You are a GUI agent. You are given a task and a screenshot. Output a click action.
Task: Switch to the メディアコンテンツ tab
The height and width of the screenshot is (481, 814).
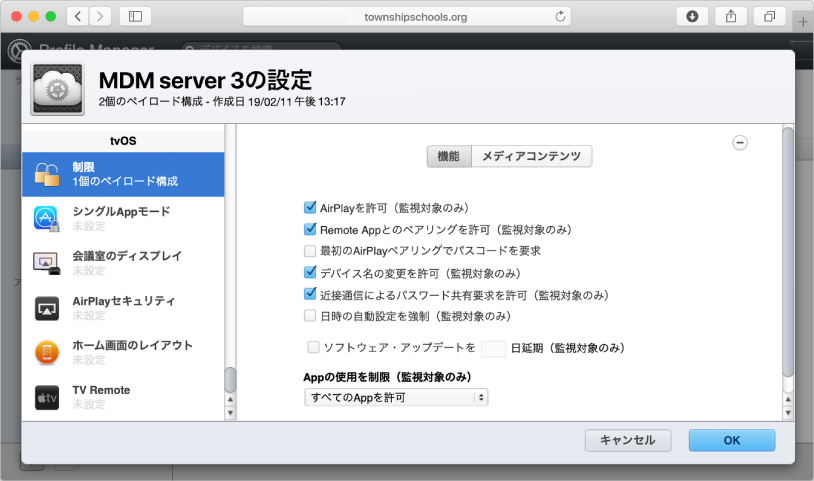(x=532, y=156)
